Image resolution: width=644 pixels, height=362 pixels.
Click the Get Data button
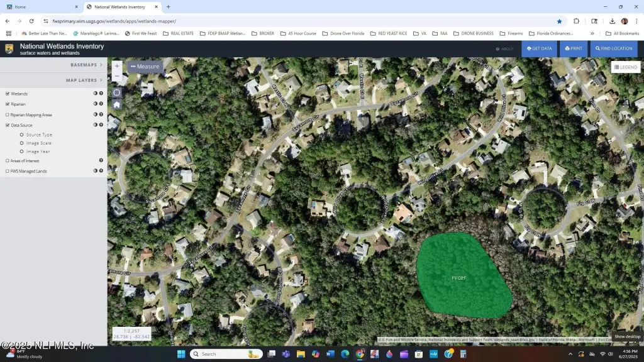click(x=539, y=48)
